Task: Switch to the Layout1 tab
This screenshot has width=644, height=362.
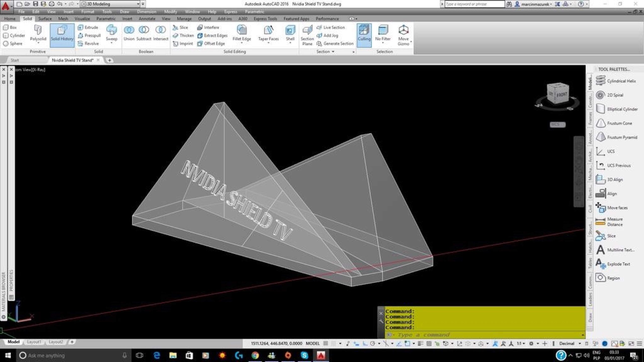Action: tap(34, 342)
